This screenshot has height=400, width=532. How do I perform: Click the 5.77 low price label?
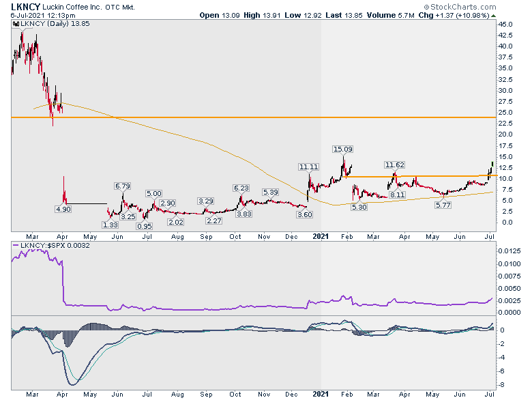click(x=443, y=205)
